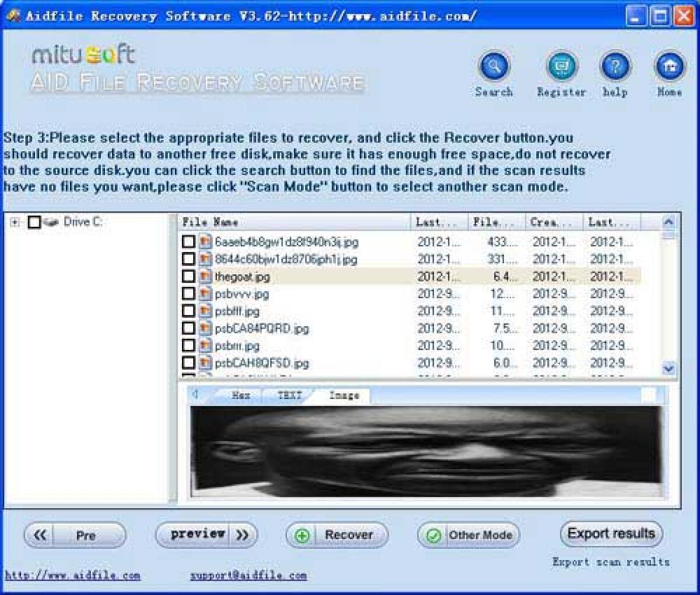Switch to the TEXT preview tab
This screenshot has height=595, width=700.
pos(289,395)
